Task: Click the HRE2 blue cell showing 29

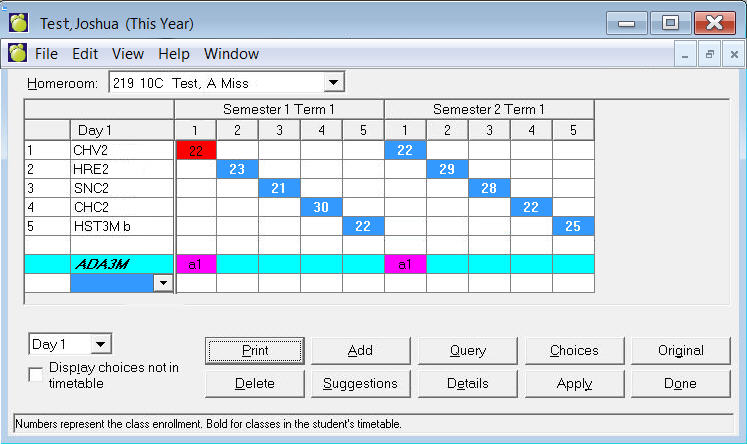Action: tap(447, 169)
